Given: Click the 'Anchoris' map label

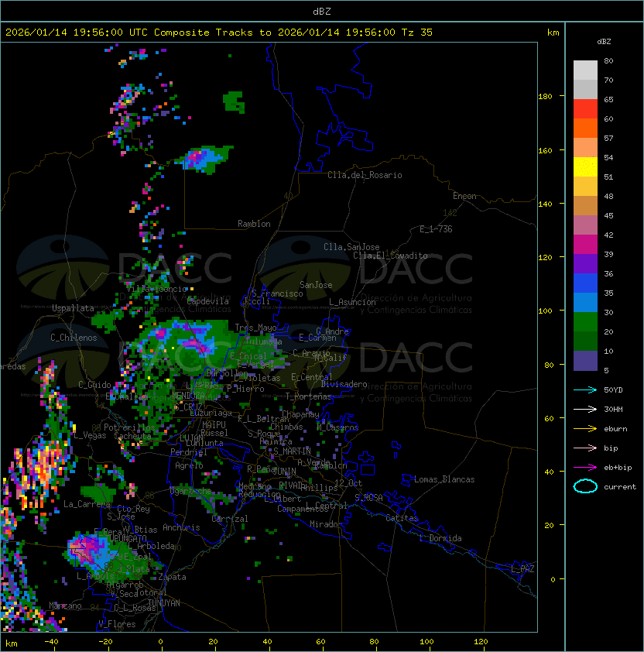Looking at the screenshot, I should point(181,527).
